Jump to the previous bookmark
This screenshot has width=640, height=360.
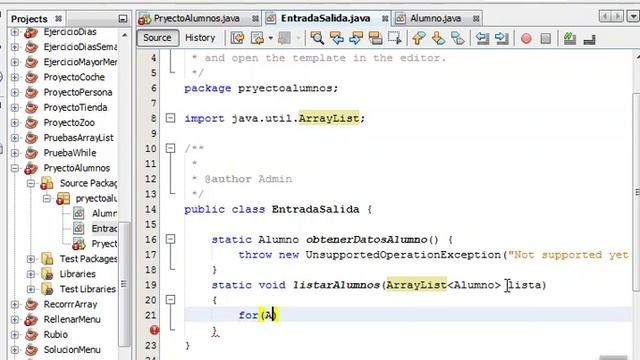point(418,38)
